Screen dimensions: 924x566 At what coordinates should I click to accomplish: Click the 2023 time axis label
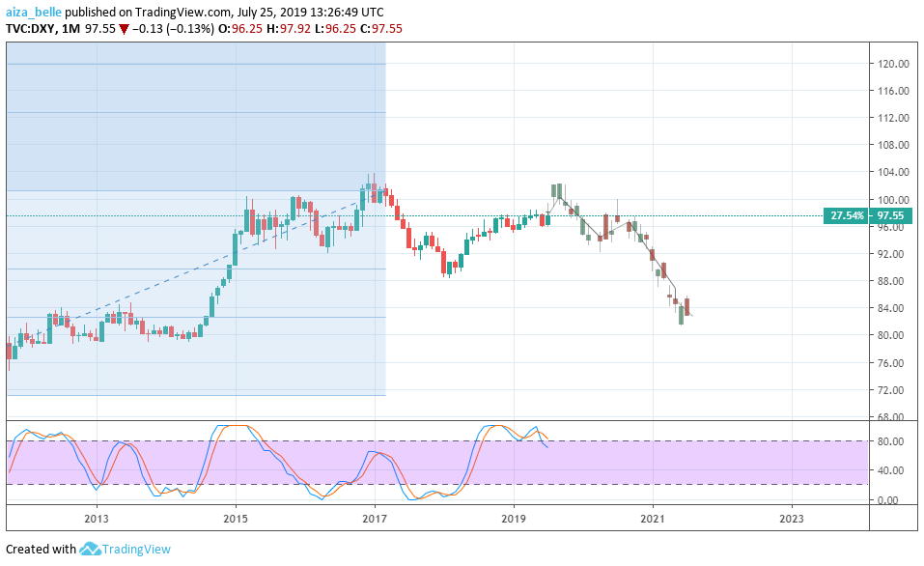pos(792,519)
